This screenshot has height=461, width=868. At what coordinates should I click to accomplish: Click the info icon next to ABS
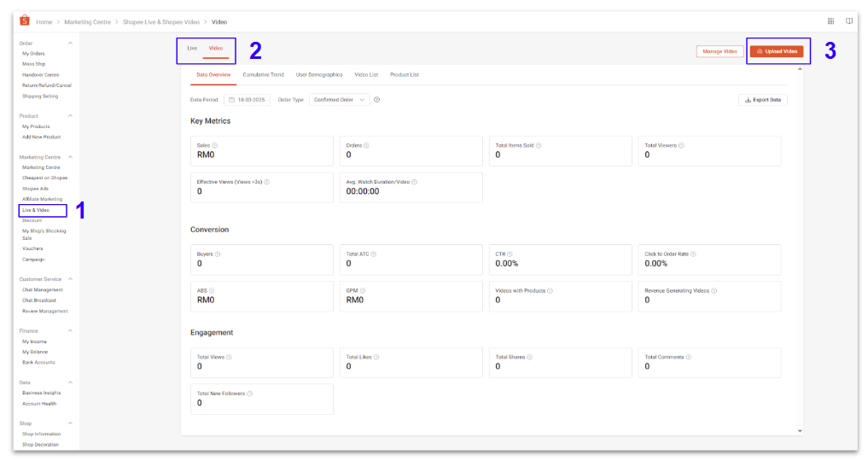click(212, 290)
